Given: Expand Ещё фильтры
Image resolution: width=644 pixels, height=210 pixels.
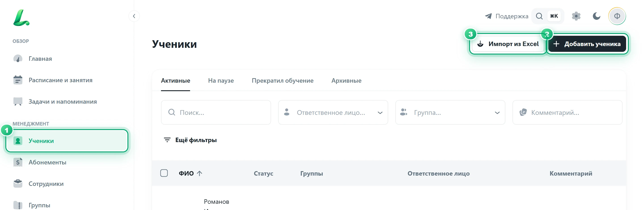Looking at the screenshot, I should [x=190, y=140].
